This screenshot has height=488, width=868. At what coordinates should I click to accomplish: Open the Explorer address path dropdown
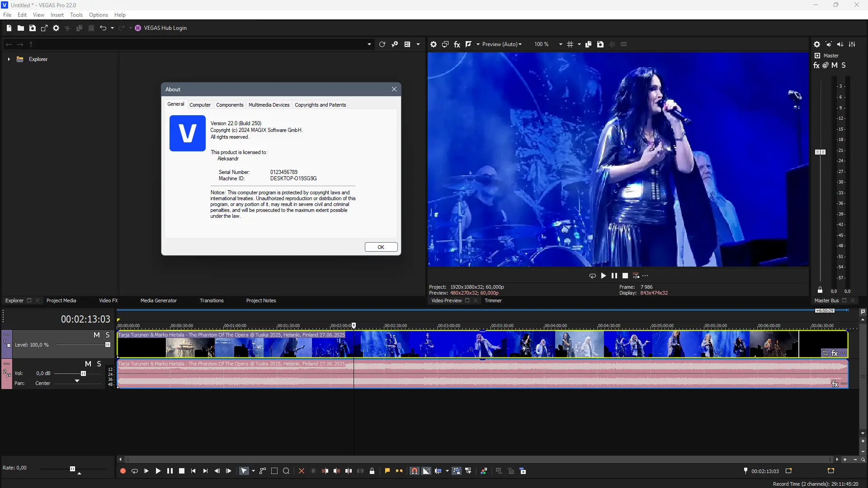[x=369, y=44]
